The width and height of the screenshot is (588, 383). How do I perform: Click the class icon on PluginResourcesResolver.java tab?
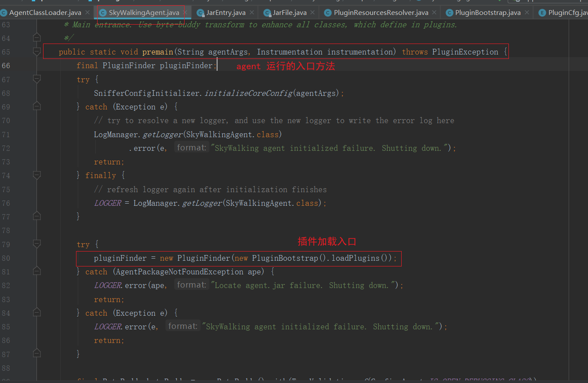327,12
